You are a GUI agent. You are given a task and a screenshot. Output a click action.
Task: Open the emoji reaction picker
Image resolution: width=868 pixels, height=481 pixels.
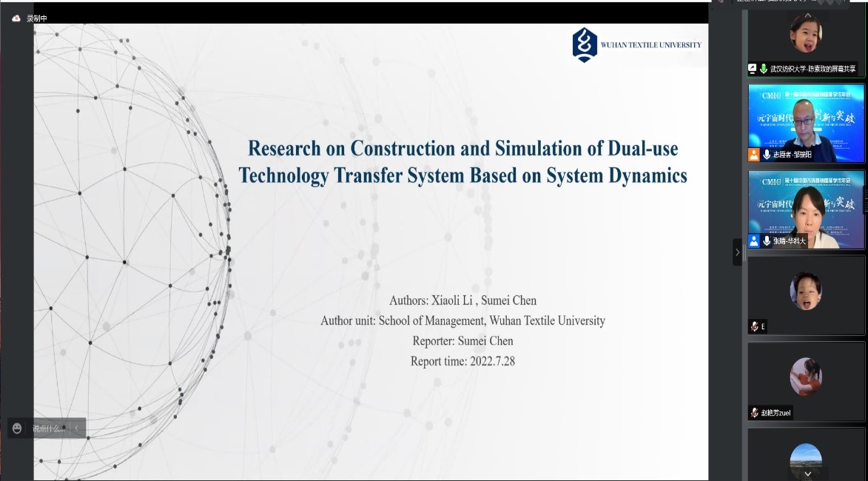tap(17, 428)
